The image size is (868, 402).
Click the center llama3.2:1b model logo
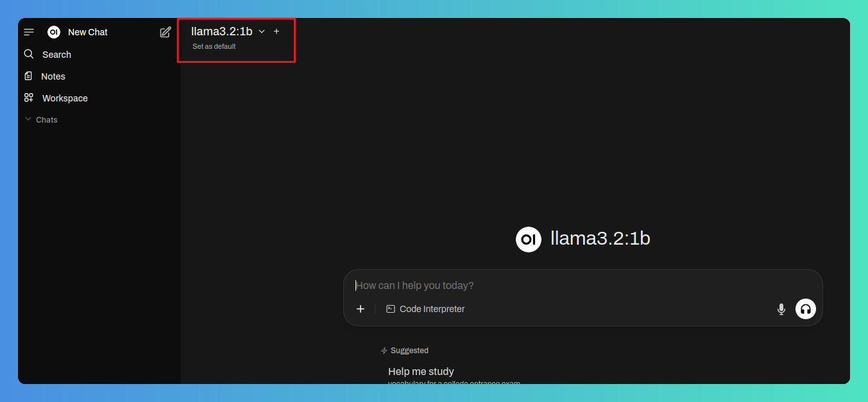[529, 239]
